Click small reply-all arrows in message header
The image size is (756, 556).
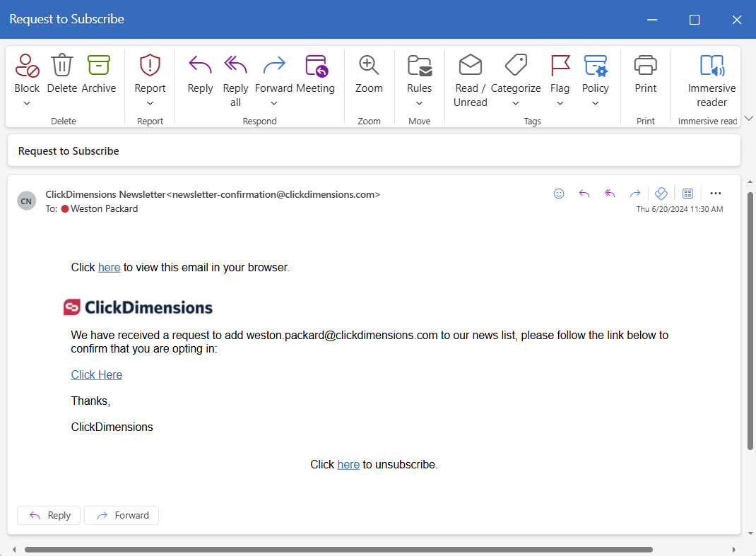click(x=610, y=194)
